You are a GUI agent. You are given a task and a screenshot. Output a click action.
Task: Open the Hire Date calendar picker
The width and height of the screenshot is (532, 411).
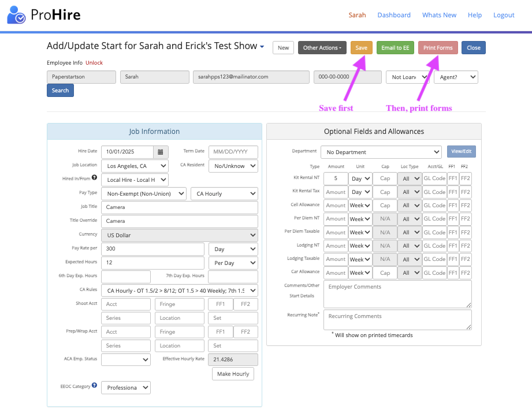click(x=161, y=152)
